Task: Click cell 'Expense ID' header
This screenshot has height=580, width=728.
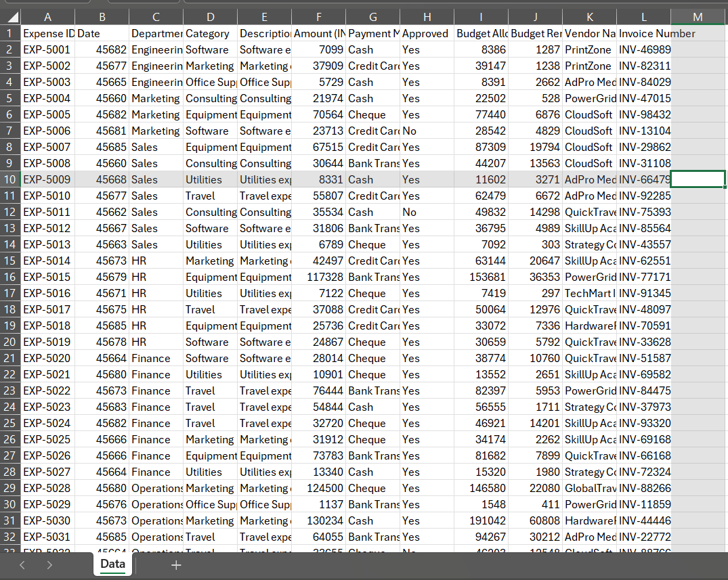Action: point(48,33)
